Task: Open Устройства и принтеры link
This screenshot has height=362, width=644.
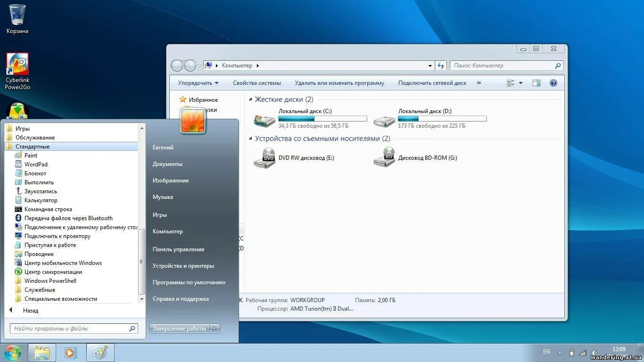Action: [183, 265]
